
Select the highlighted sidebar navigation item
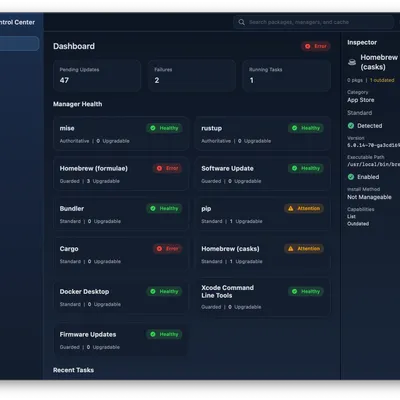19,44
